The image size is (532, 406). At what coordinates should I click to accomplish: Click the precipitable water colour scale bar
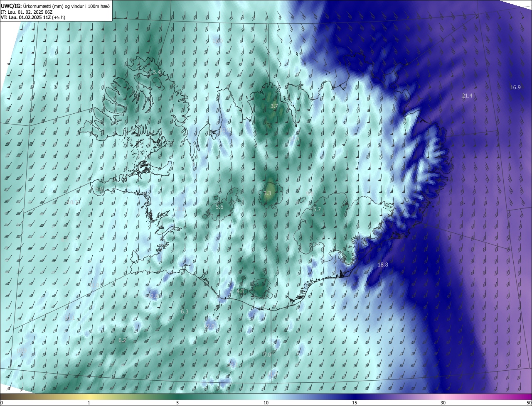coord(266,397)
